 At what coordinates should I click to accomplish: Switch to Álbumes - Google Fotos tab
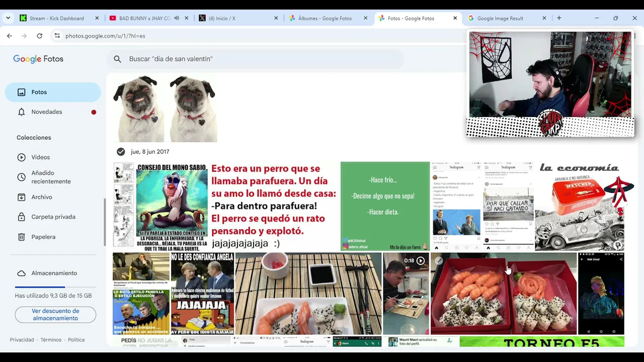tap(325, 18)
